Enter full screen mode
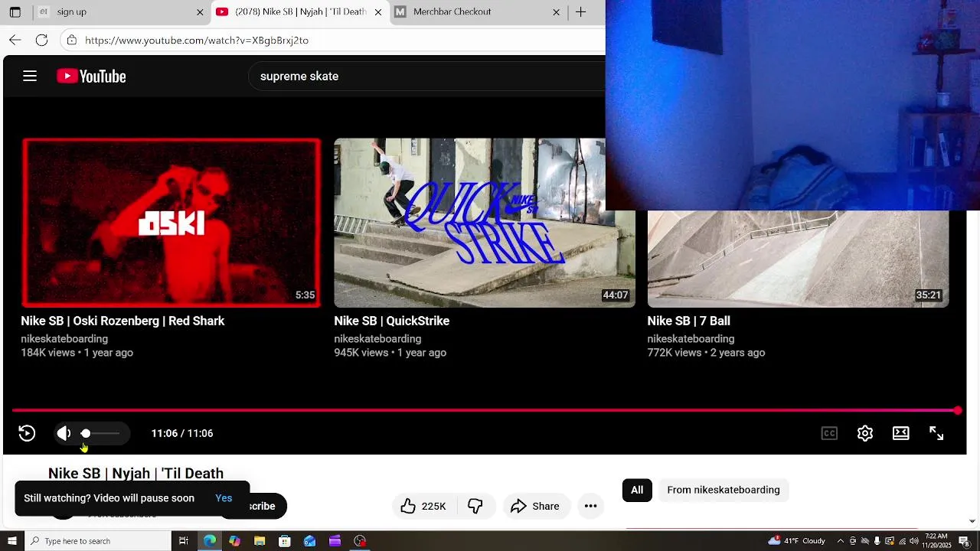 point(936,433)
